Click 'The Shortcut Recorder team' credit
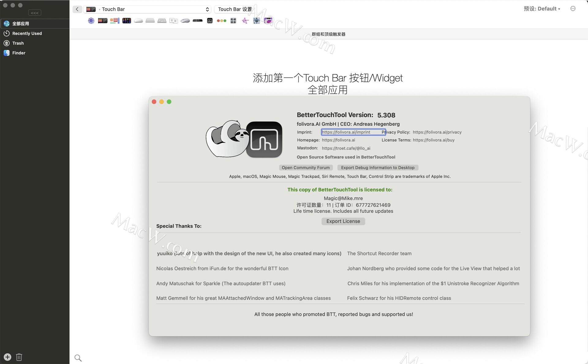Screen dimensions: 588x364 pos(379,254)
